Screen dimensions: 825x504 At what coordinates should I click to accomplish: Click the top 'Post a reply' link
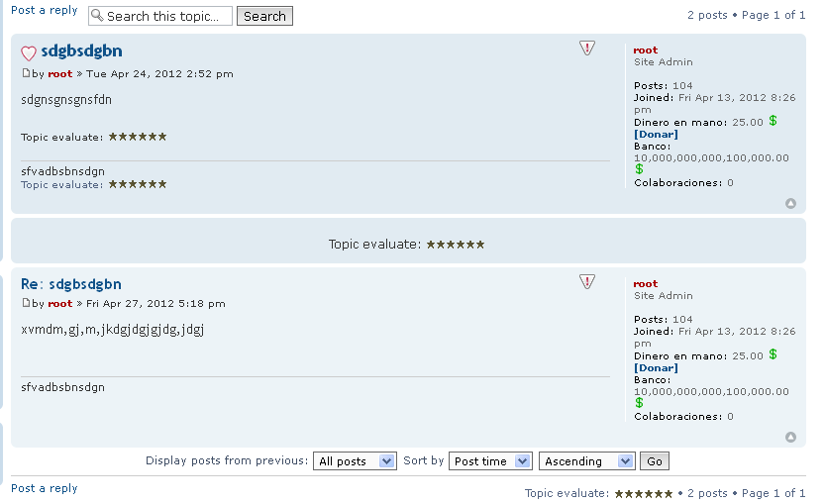point(44,10)
